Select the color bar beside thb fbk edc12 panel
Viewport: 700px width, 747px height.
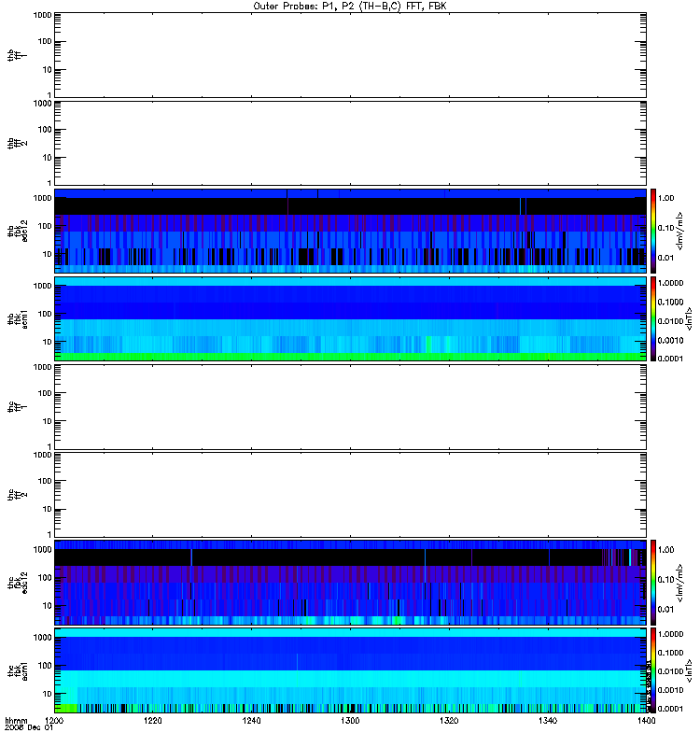(653, 231)
